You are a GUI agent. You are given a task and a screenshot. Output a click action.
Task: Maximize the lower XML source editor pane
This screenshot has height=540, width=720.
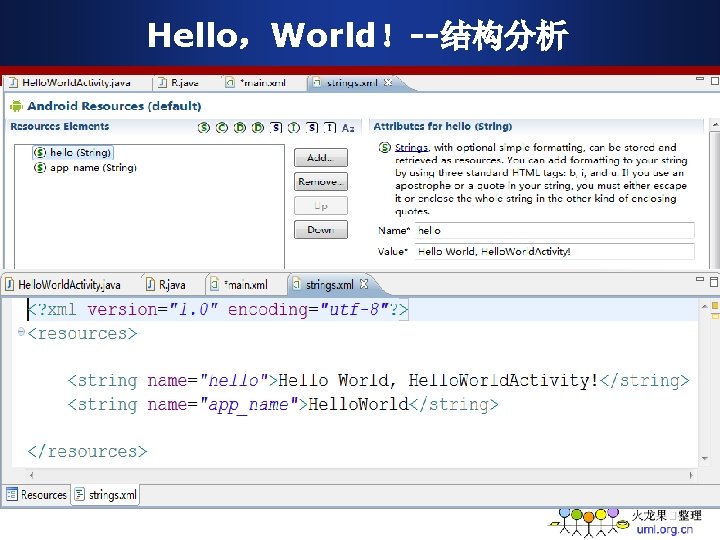click(x=714, y=281)
